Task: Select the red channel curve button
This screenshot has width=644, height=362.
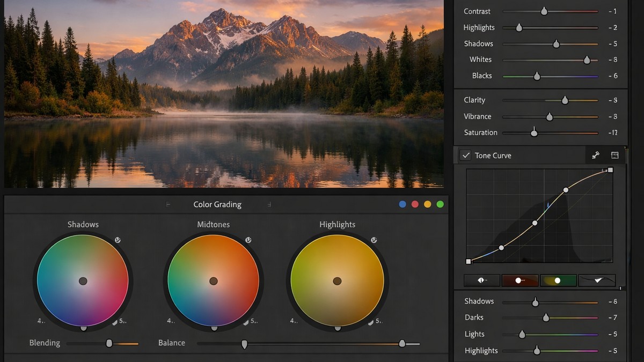Action: coord(520,280)
